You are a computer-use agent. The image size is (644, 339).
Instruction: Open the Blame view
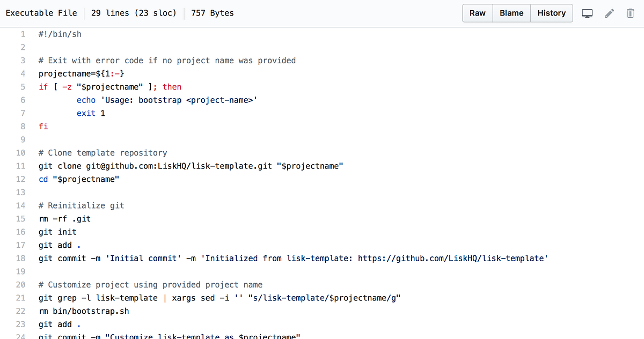(511, 12)
